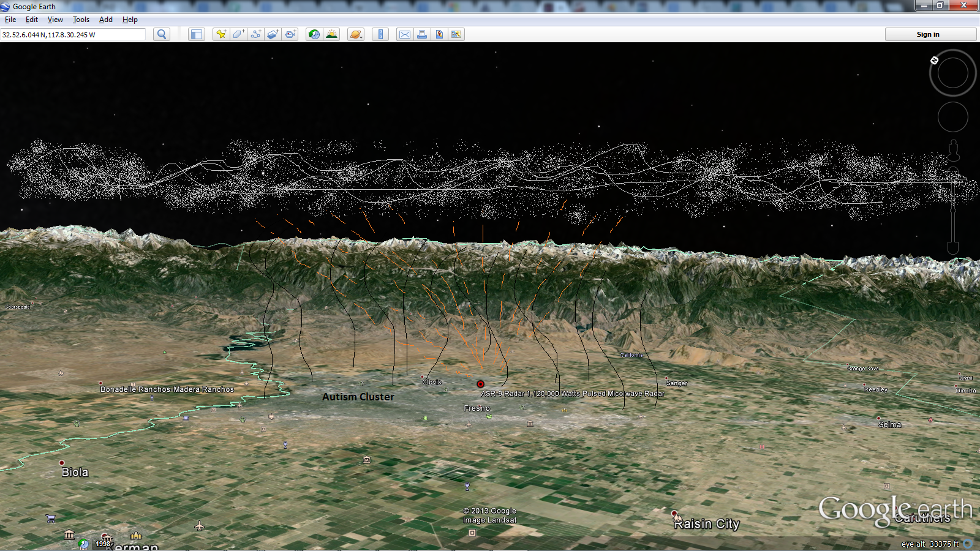Select the add polygon tool
This screenshot has width=980, height=551.
239,34
